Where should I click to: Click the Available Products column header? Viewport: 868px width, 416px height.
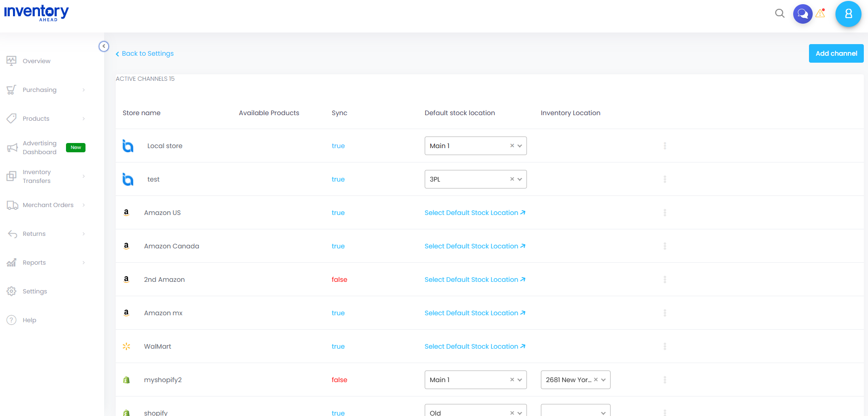(x=269, y=113)
